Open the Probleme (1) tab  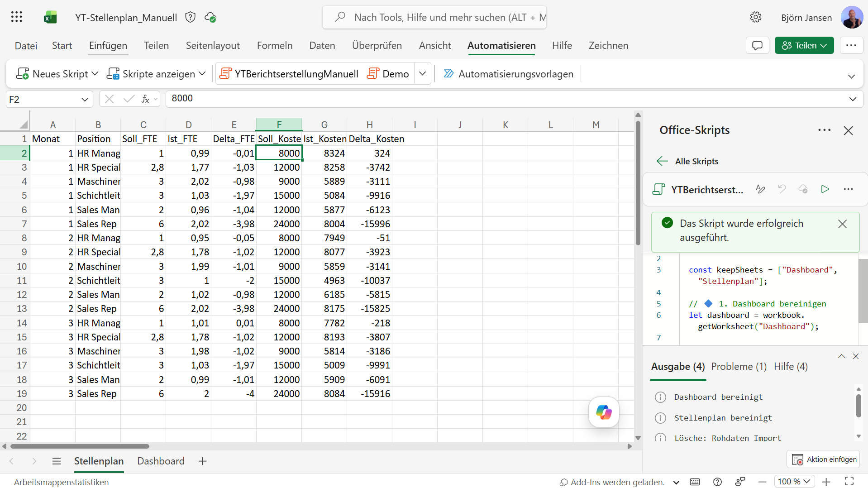pos(739,367)
